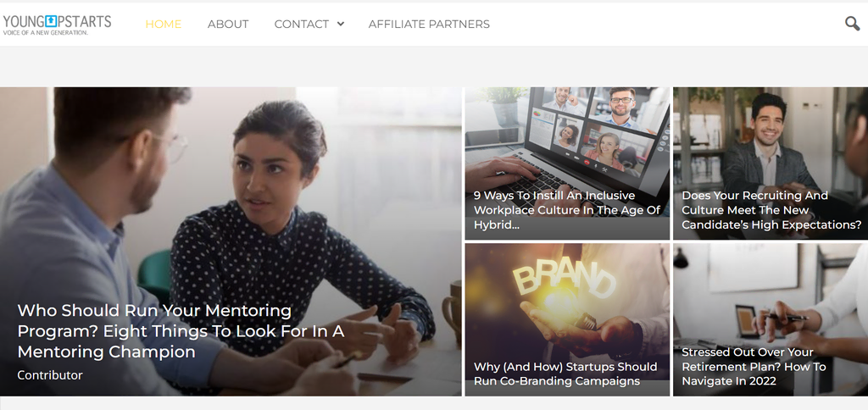
Task: Read the retirement plan stress article
Action: point(754,367)
